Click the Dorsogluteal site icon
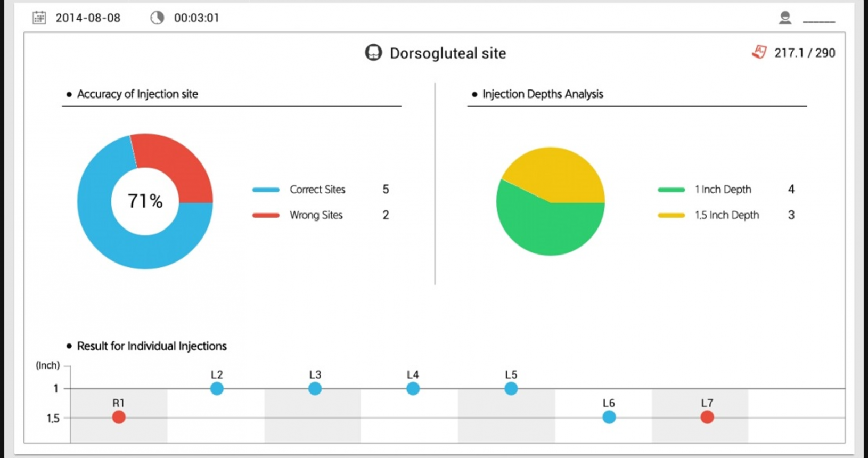 coord(373,53)
